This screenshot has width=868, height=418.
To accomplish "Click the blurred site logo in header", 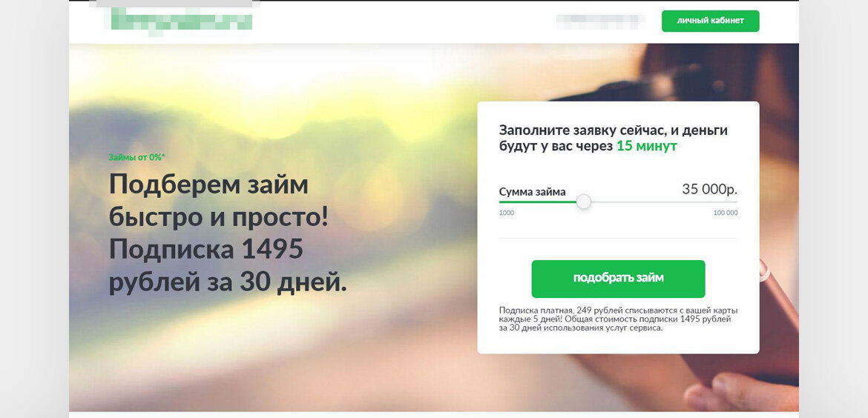I will coord(182,21).
